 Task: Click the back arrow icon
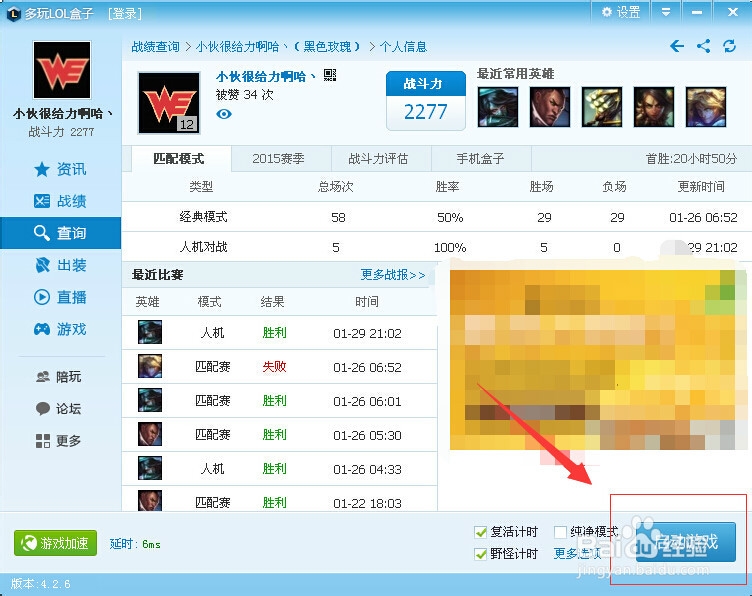pyautogui.click(x=677, y=47)
